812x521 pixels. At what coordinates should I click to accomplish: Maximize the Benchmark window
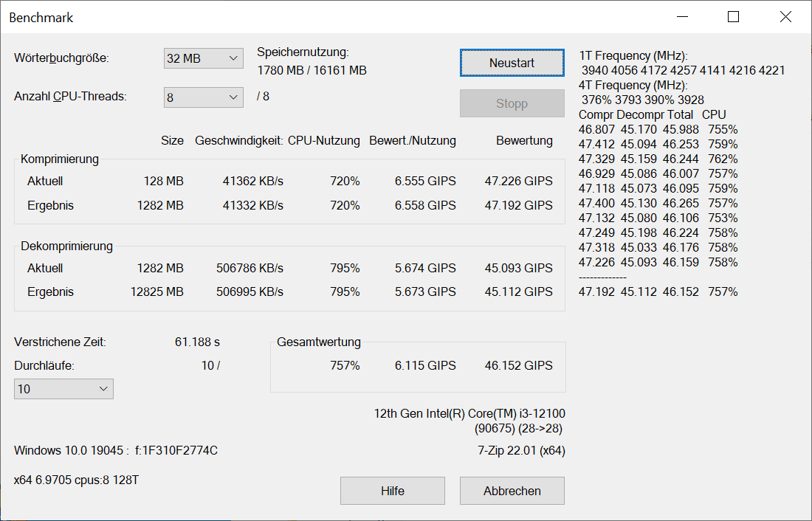(x=733, y=17)
